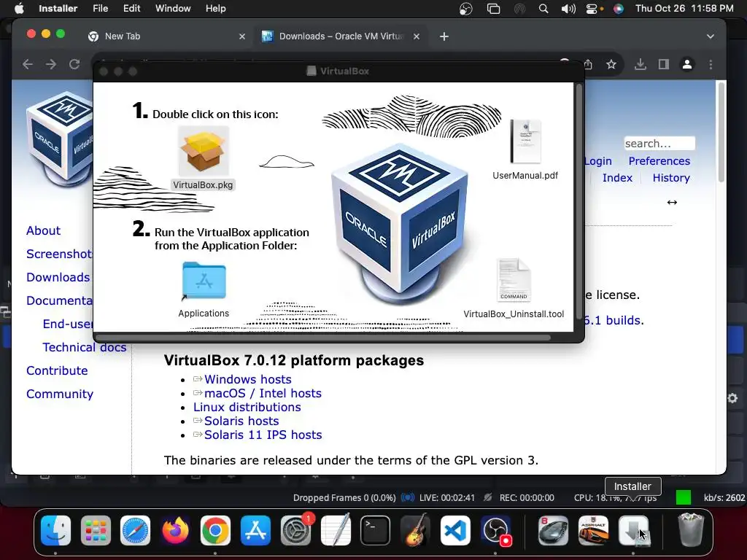Open Siri from the menu bar
747x560 pixels.
[619, 9]
